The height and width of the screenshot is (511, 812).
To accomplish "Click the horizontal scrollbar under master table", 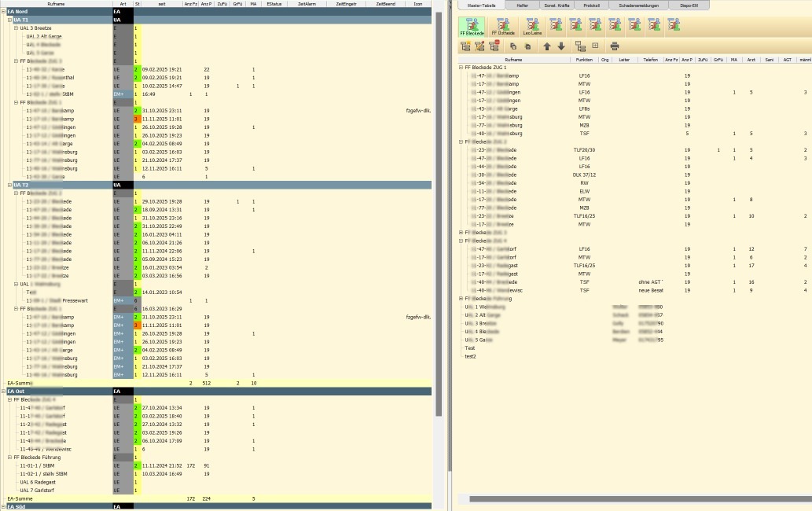I will pos(629,498).
